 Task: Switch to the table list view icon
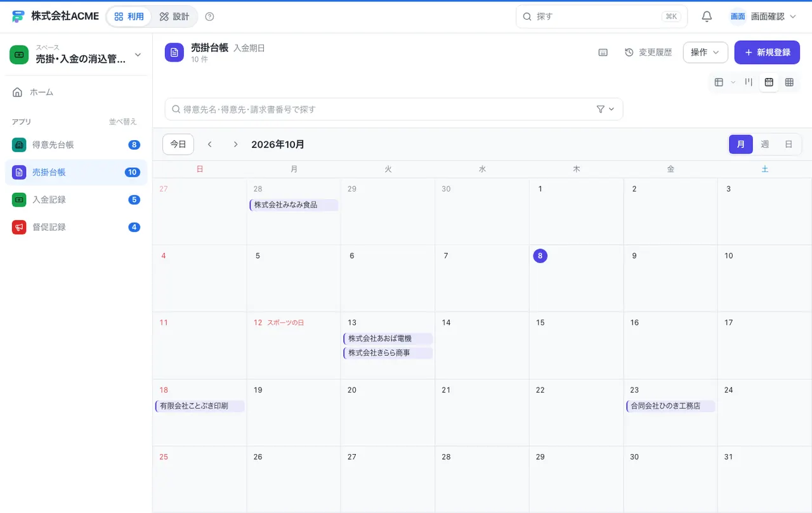click(719, 82)
